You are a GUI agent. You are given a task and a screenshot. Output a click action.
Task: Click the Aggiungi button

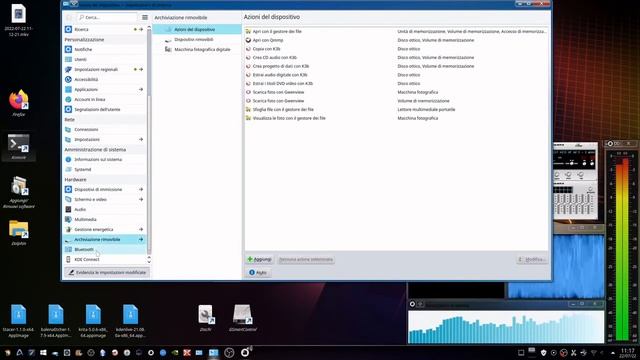260,259
